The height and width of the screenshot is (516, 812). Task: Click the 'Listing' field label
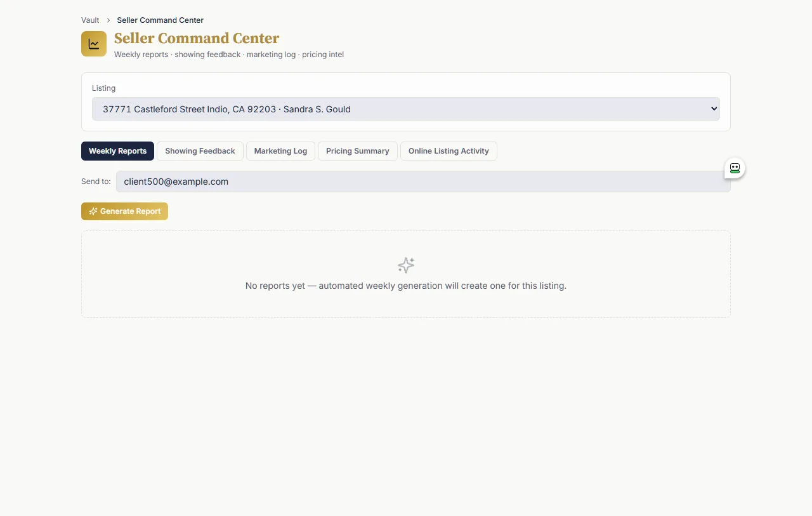click(103, 88)
